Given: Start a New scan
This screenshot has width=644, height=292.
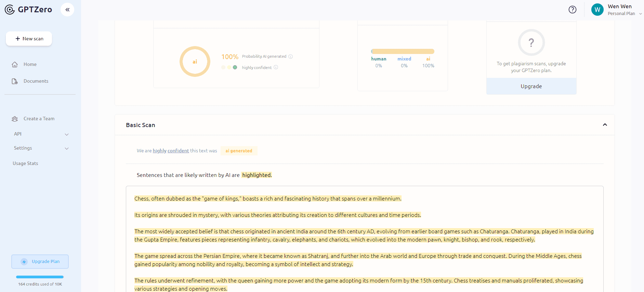Looking at the screenshot, I should [29, 39].
